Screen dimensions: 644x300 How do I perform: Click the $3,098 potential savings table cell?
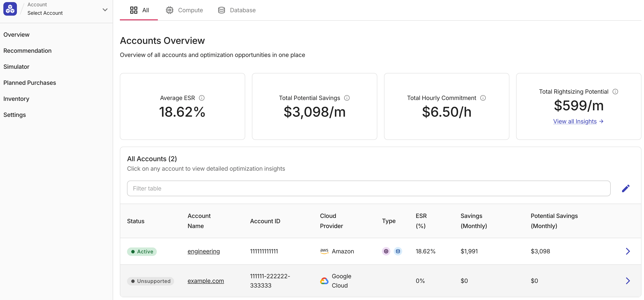[x=541, y=251]
